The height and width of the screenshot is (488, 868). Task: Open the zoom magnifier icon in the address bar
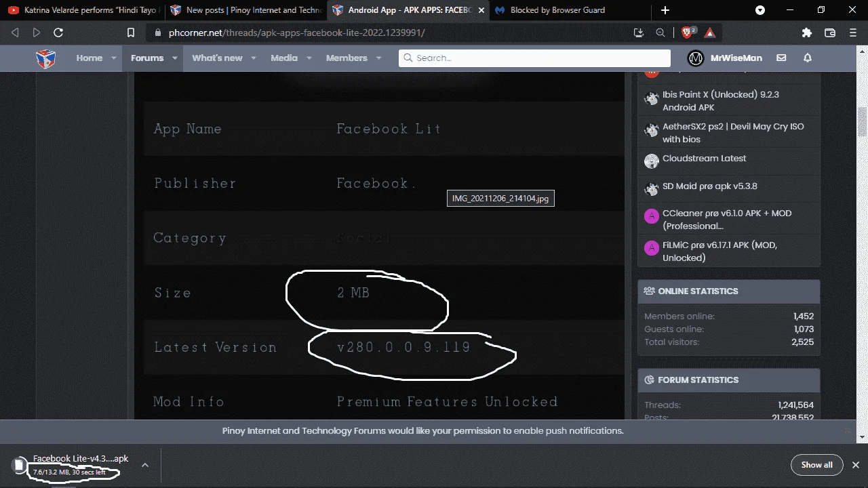pyautogui.click(x=660, y=33)
